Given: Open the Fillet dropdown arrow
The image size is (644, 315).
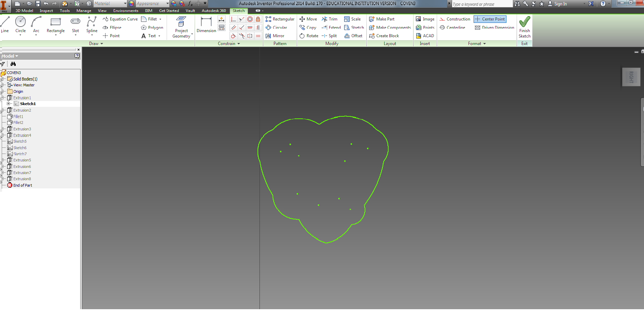Looking at the screenshot, I should tap(160, 19).
